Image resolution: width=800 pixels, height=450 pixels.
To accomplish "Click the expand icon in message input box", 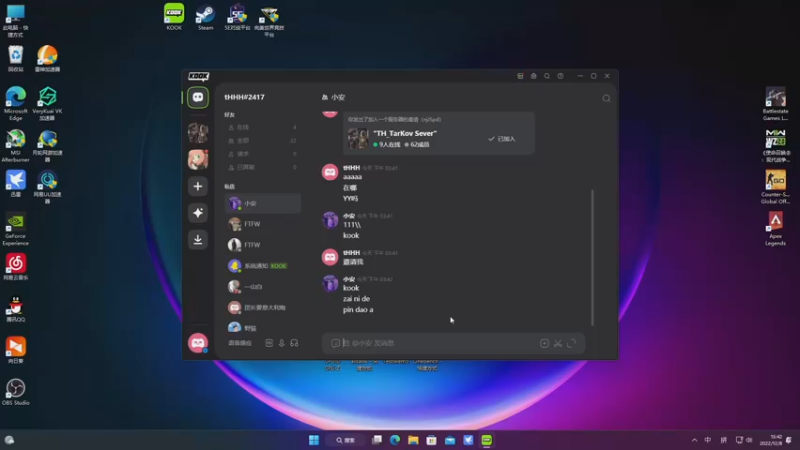I will [571, 343].
